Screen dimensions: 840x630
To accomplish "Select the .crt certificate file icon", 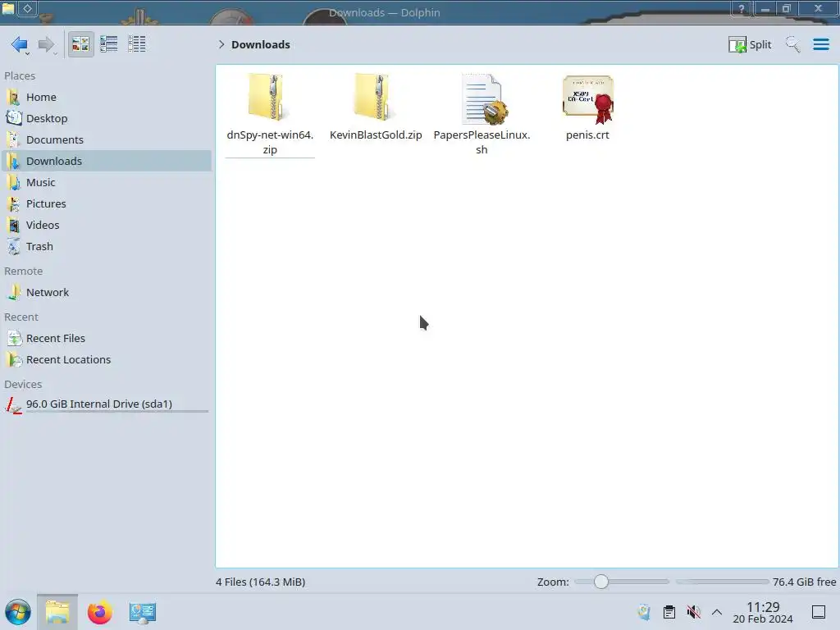I will click(587, 98).
